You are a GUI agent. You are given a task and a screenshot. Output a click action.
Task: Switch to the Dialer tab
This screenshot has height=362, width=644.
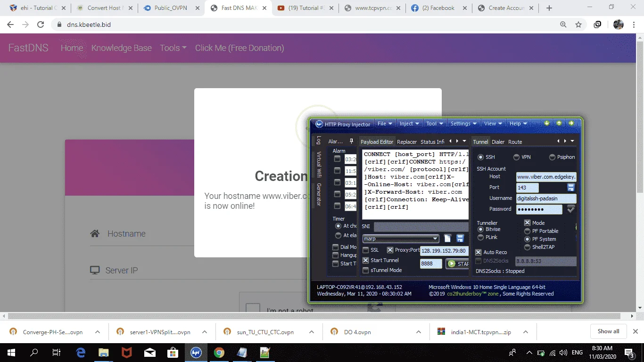498,142
